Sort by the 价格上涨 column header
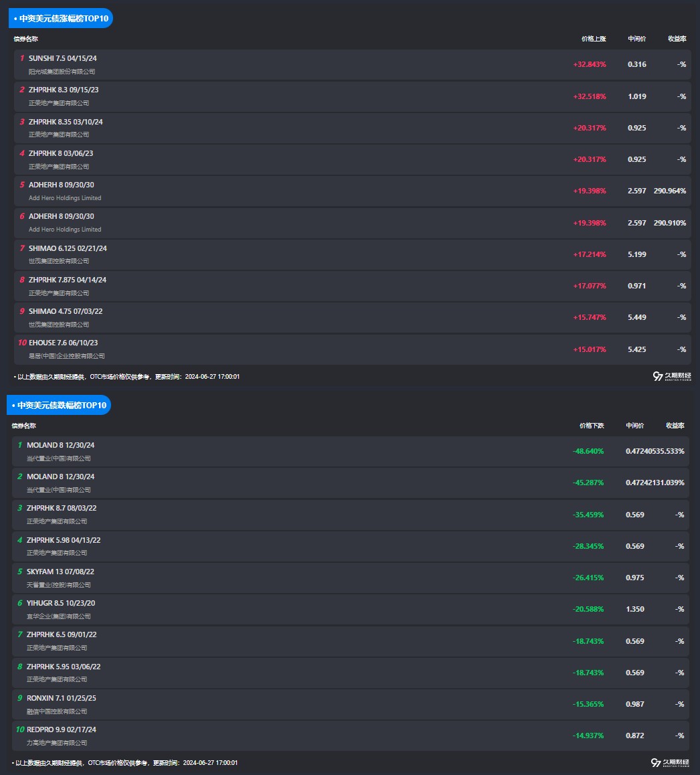The height and width of the screenshot is (775, 700). point(594,39)
